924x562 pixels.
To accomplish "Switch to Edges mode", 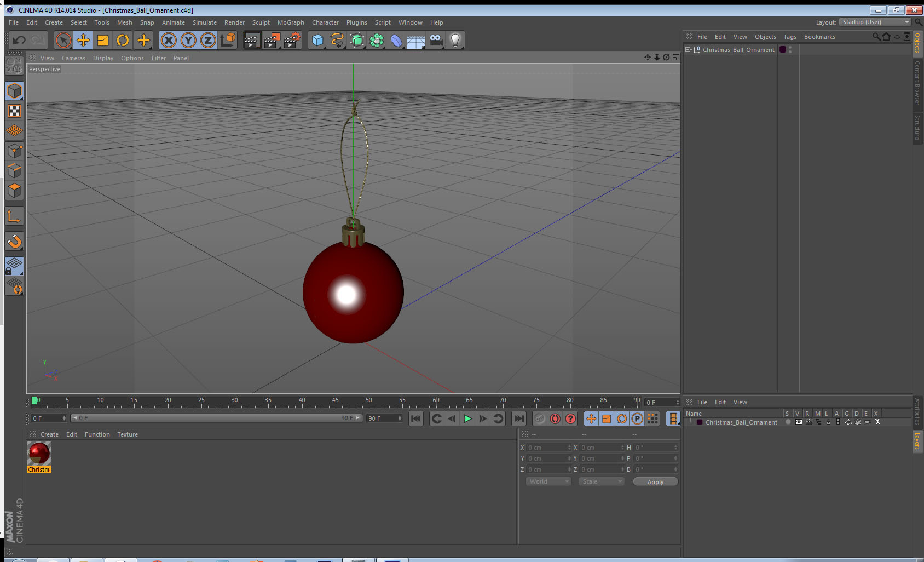I will click(15, 170).
